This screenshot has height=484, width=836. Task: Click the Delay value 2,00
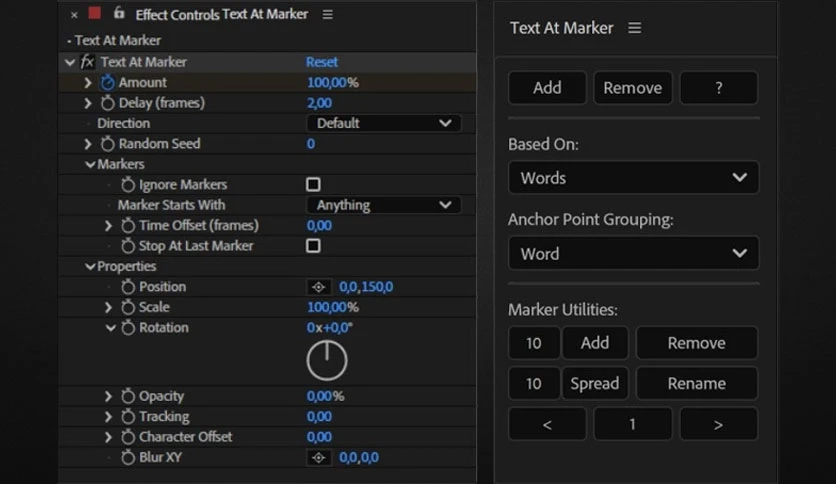pyautogui.click(x=319, y=103)
